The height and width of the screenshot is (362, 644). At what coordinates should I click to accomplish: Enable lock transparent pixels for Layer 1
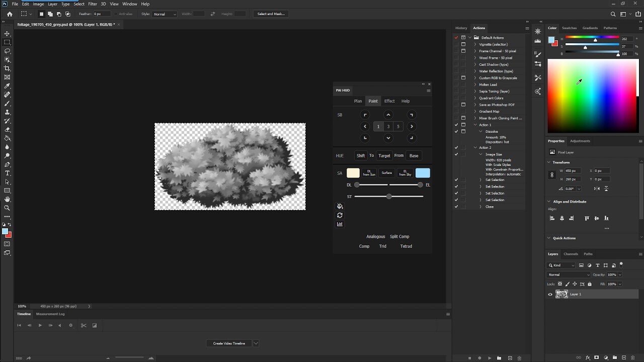click(x=560, y=284)
